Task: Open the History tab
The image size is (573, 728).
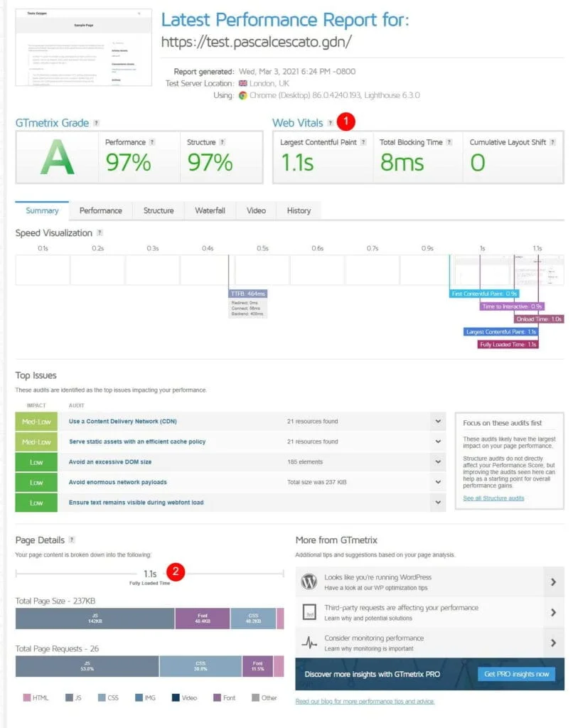Action: [x=299, y=210]
